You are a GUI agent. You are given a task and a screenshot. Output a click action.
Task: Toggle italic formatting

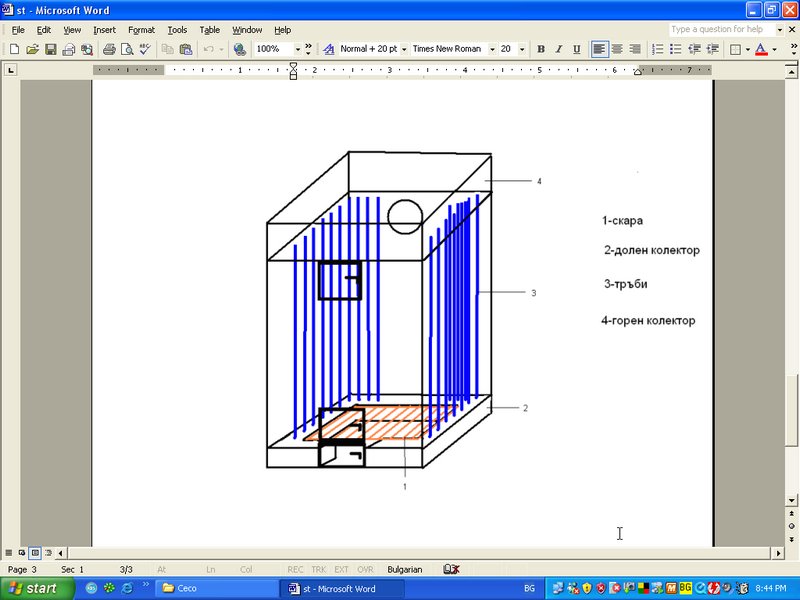coord(558,49)
